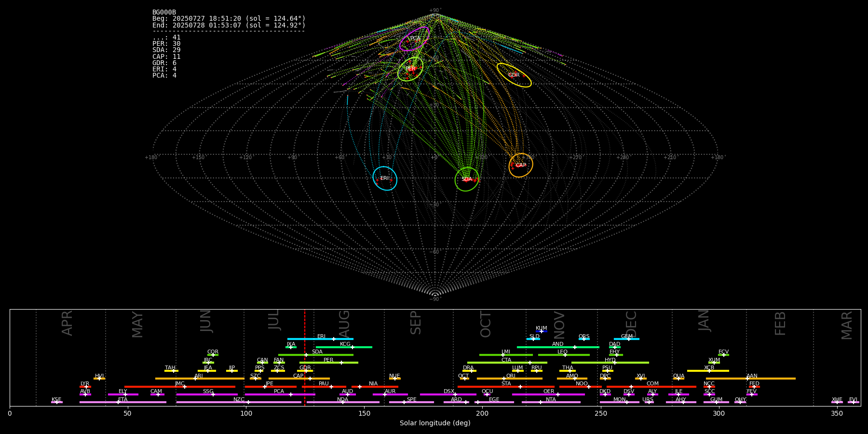The image size is (868, 434).
Task: Click the 'CAP: 11' count in legend
Action: pyautogui.click(x=166, y=56)
